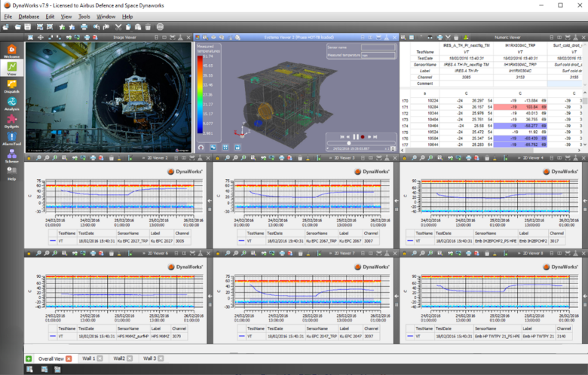Open the File menu
The height and width of the screenshot is (375, 588).
(x=8, y=17)
